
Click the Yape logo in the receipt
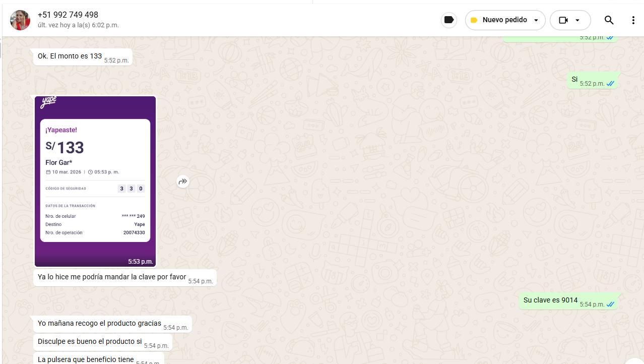(48, 102)
